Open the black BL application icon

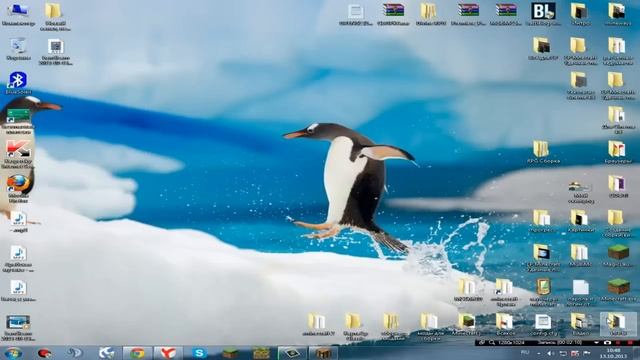pos(543,14)
